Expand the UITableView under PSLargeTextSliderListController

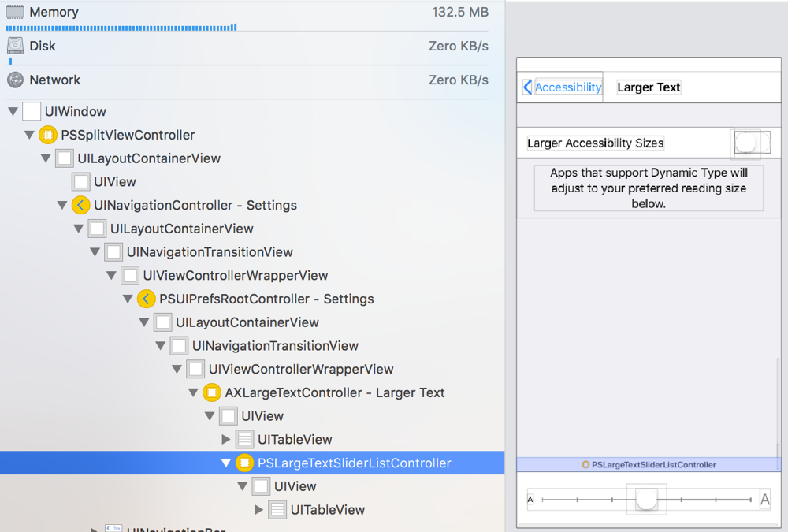click(258, 510)
